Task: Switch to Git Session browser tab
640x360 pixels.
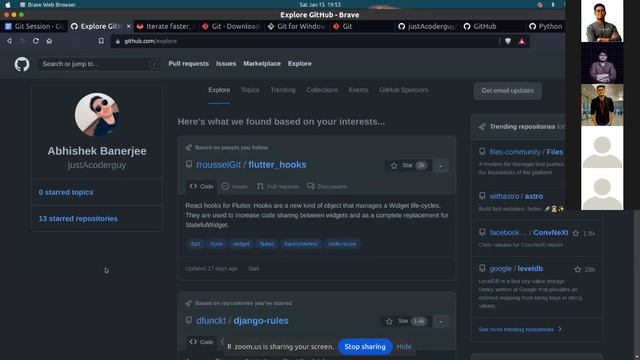Action: coord(34,26)
